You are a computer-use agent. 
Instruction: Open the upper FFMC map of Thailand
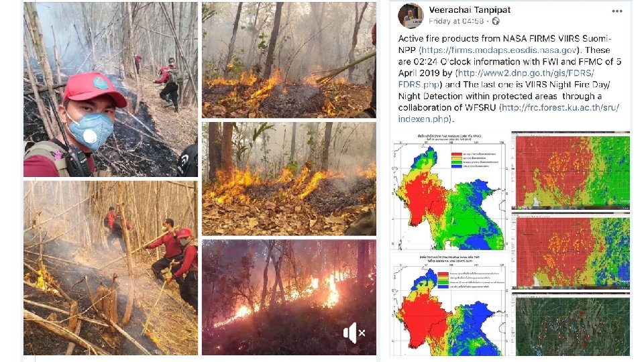pos(449,191)
